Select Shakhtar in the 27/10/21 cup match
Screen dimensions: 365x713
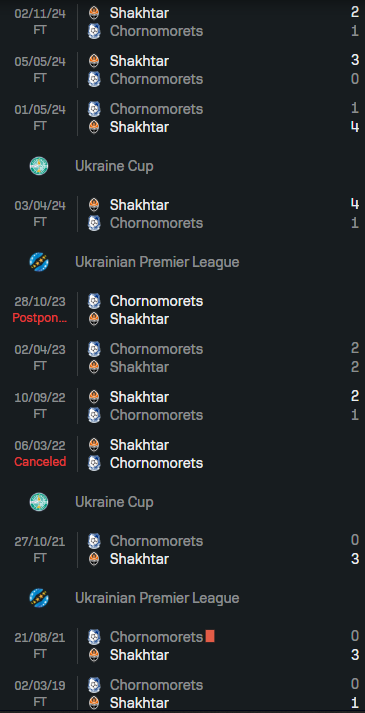(139, 559)
